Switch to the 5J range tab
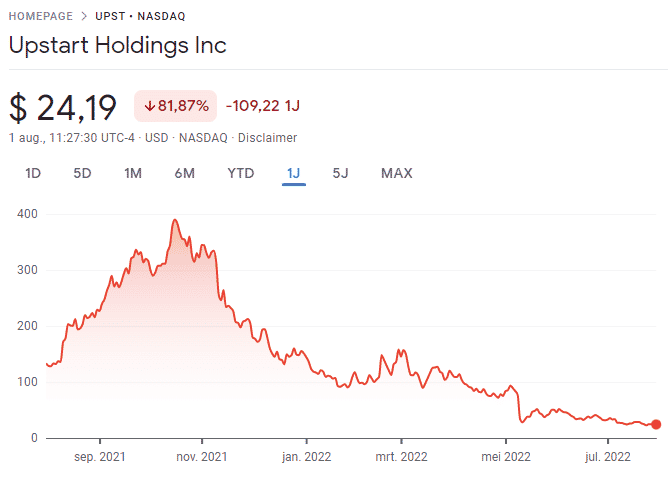The image size is (668, 478). [340, 173]
